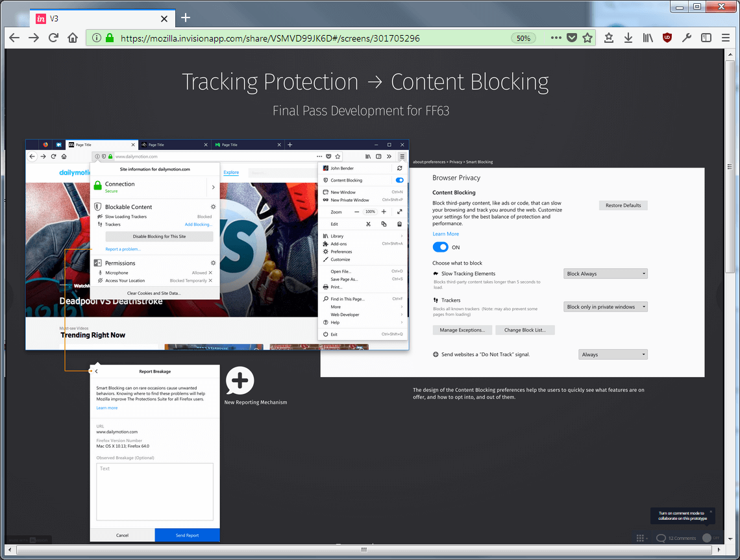740x560 pixels.
Task: Click the Cancel button in Report Breakage
Action: tap(122, 535)
